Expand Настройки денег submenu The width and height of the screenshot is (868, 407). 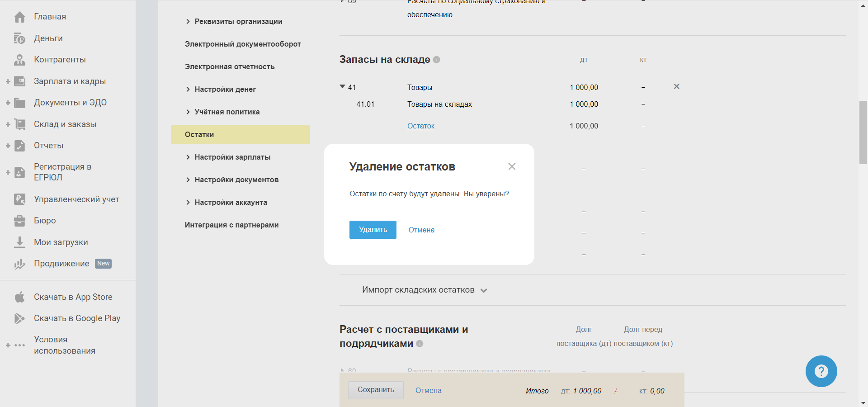(x=188, y=90)
